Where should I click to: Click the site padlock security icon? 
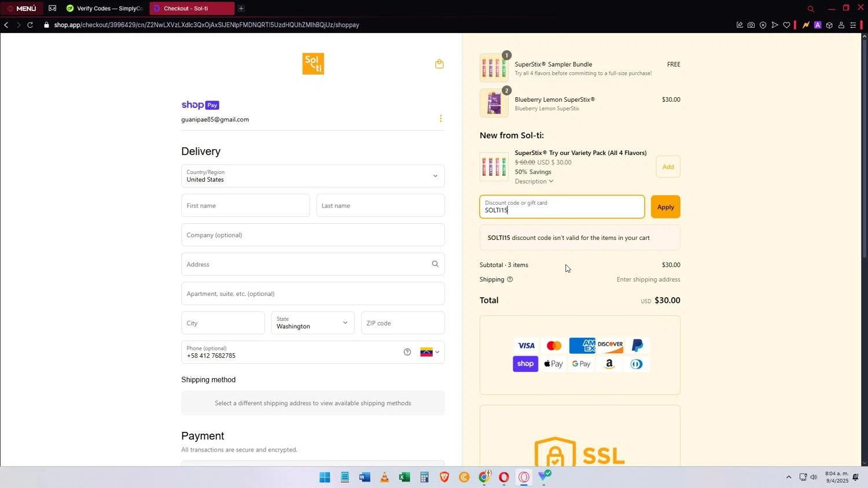pyautogui.click(x=46, y=25)
